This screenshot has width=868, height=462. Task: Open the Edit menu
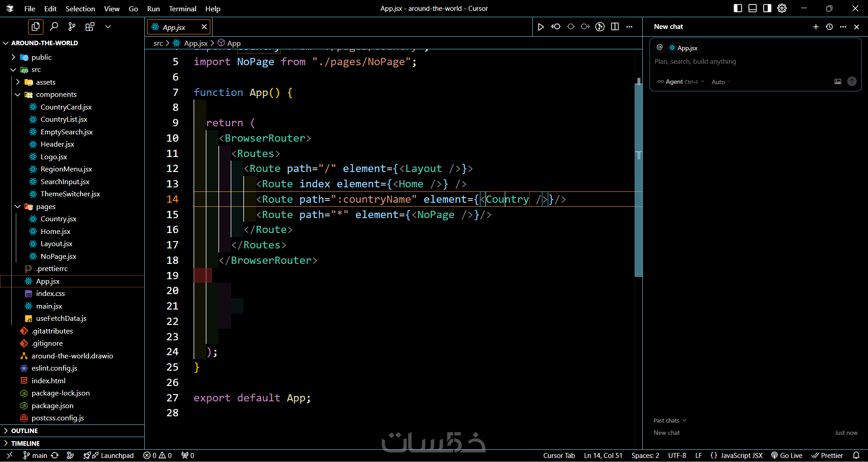(50, 9)
